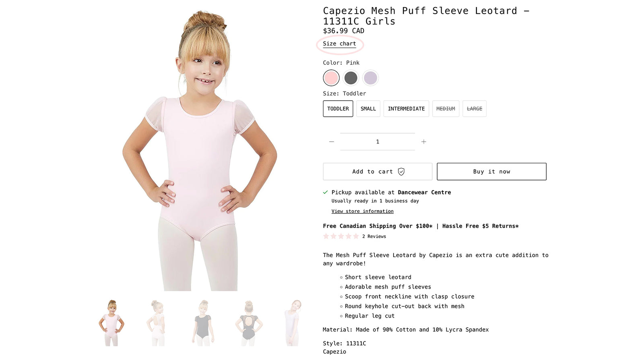Choose the Intermediate size option

(x=406, y=109)
